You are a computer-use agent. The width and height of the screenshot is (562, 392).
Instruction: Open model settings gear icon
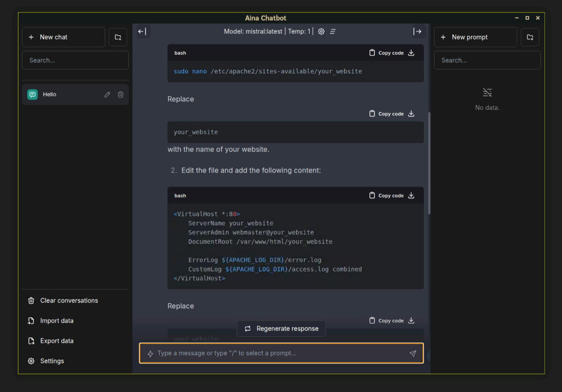(321, 32)
